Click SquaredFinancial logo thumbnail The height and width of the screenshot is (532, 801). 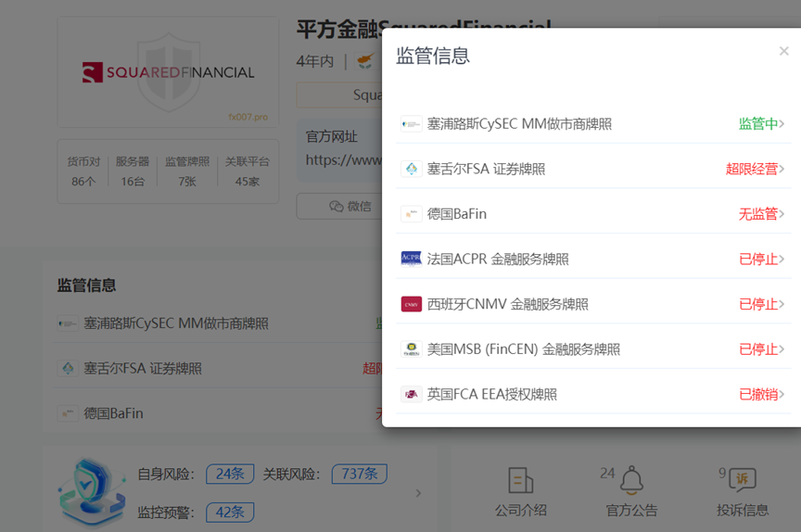point(168,72)
